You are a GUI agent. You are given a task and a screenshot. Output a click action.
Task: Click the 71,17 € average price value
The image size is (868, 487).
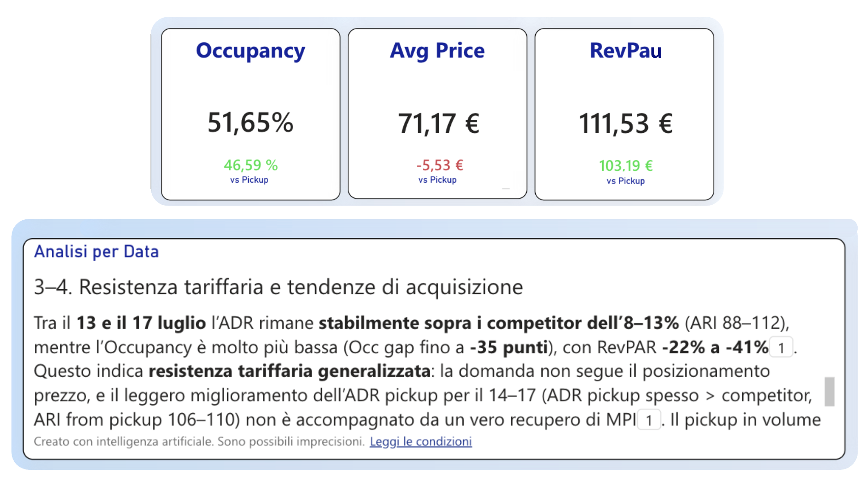(438, 124)
